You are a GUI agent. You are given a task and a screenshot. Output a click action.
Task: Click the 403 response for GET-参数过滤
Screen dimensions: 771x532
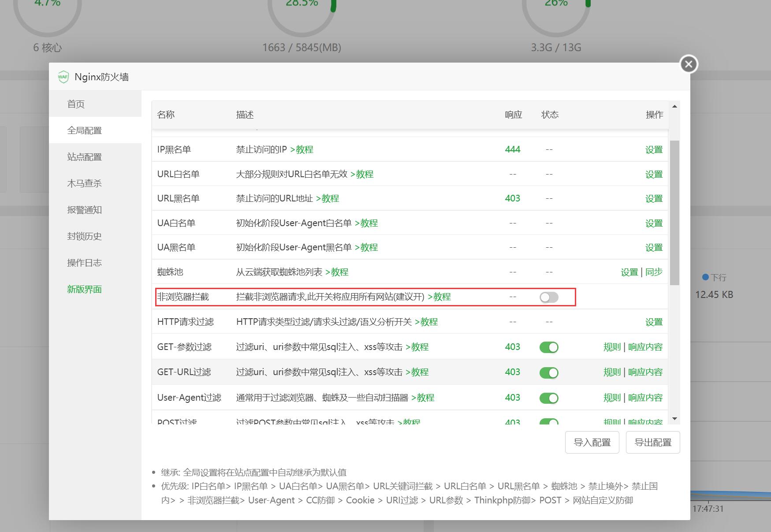click(x=513, y=347)
